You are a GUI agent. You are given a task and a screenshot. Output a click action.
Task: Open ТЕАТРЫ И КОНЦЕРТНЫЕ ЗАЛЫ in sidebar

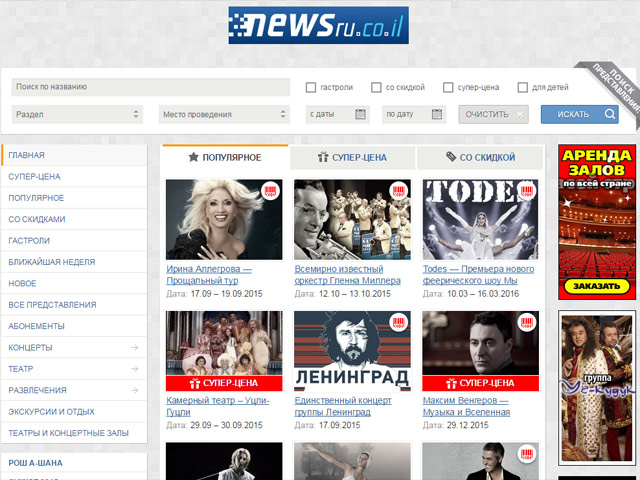coord(74,433)
